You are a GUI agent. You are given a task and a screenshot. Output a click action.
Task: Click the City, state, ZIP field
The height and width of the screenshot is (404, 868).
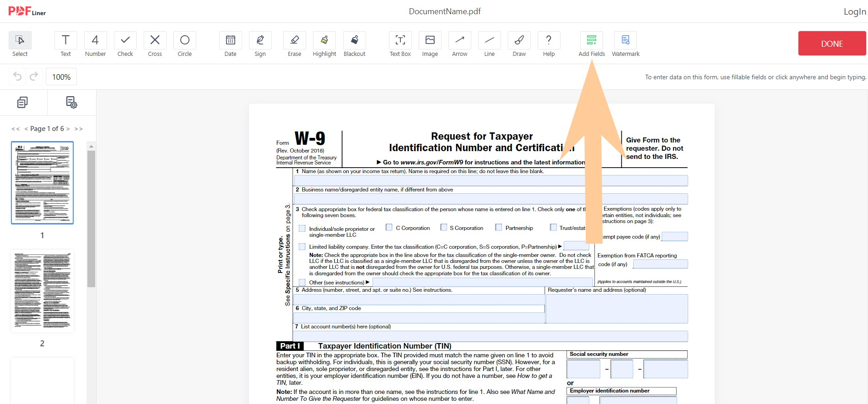[419, 318]
